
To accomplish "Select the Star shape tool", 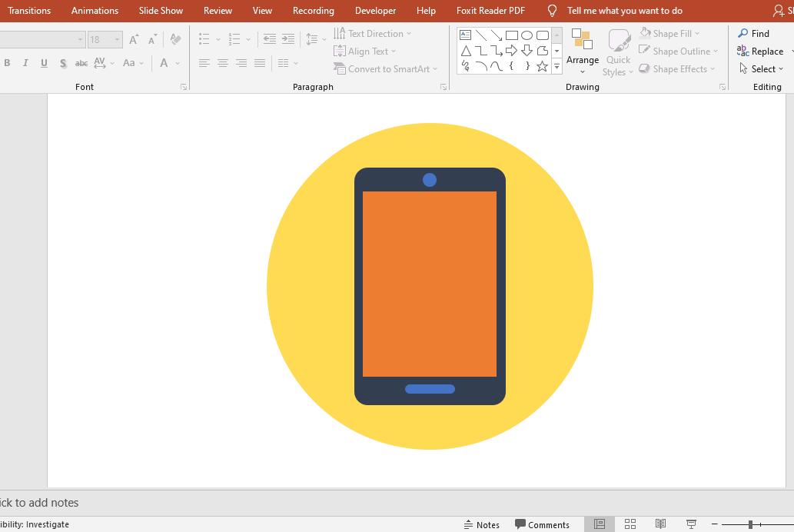I will (x=542, y=66).
